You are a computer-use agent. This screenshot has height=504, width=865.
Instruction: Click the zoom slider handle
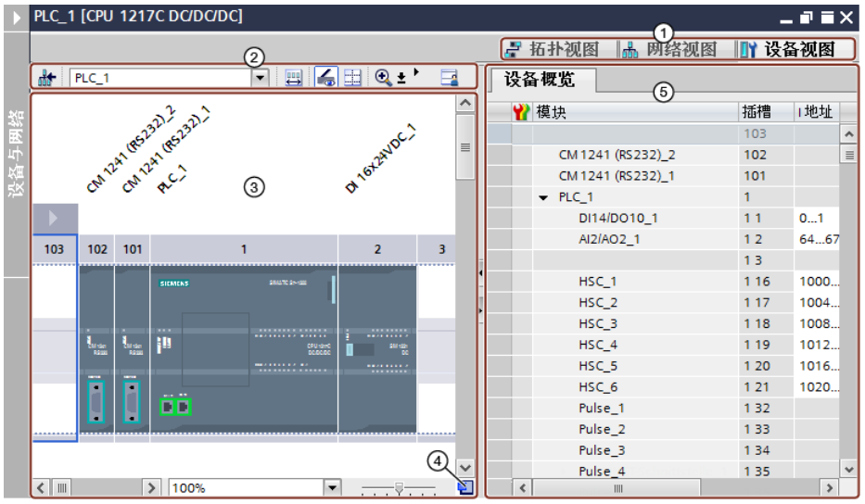(399, 487)
